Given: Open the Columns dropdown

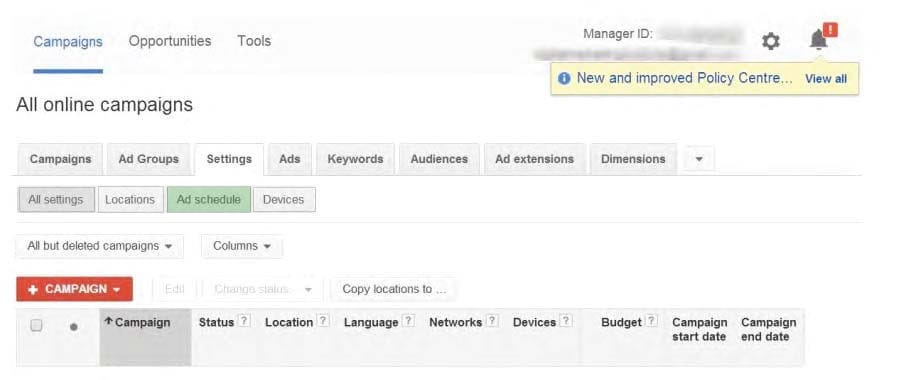Looking at the screenshot, I should click(x=242, y=246).
